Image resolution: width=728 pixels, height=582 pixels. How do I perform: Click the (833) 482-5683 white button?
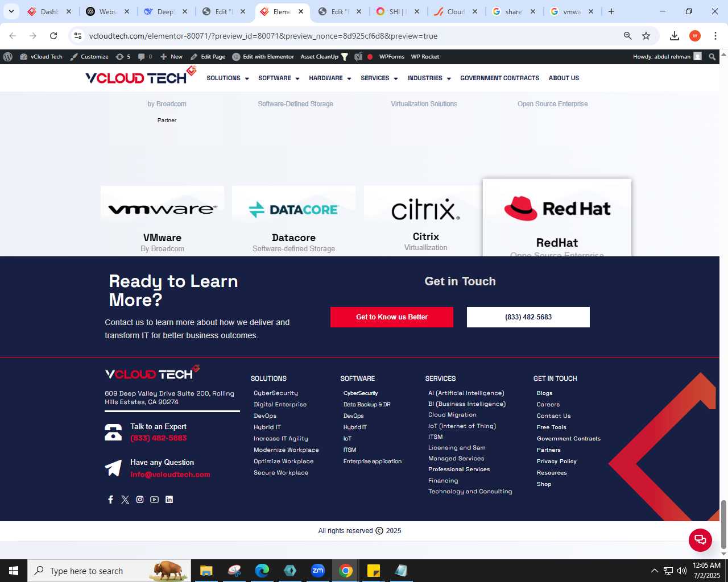528,317
